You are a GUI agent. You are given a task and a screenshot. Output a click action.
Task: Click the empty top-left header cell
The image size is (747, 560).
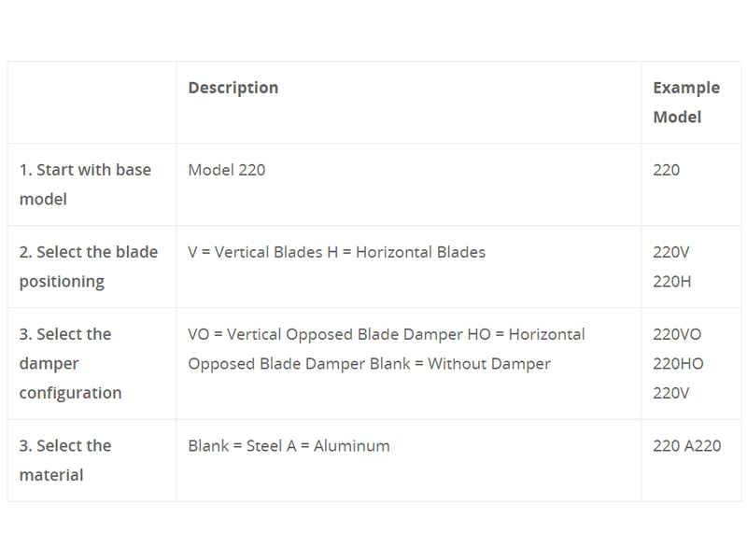pos(92,103)
